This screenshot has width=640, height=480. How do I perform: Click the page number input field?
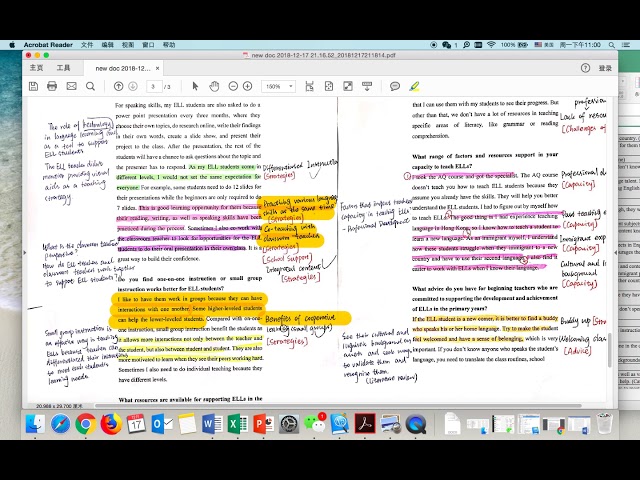tap(154, 86)
